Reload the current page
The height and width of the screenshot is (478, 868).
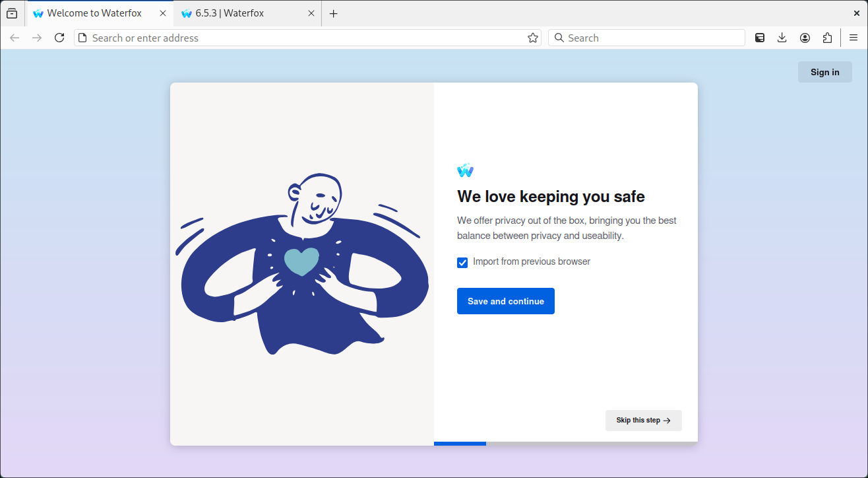point(59,38)
